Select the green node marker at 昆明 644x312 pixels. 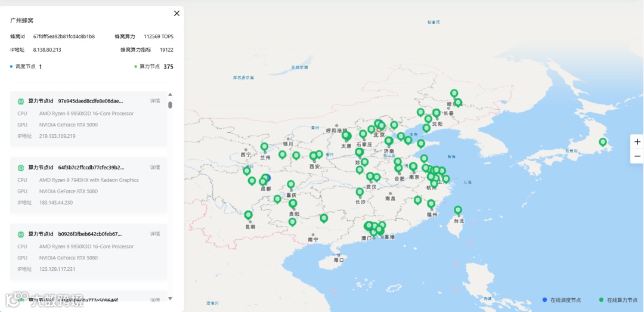point(249,215)
